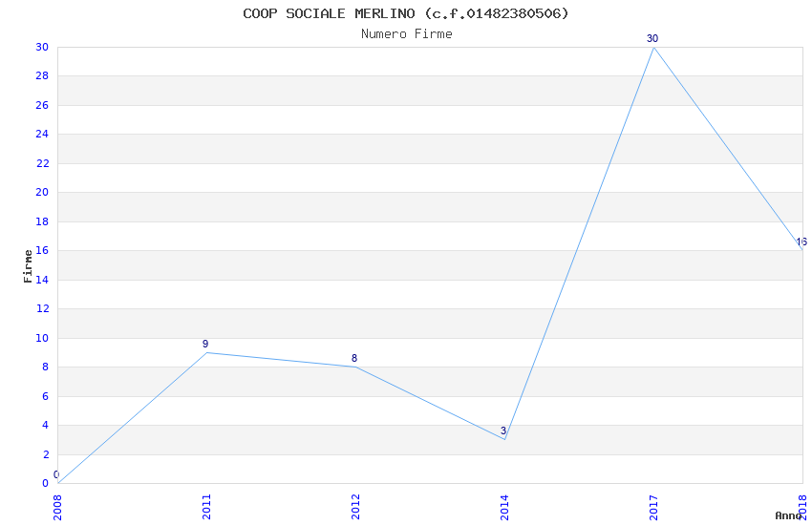Click the data point label 8
812x525 pixels.
(354, 358)
